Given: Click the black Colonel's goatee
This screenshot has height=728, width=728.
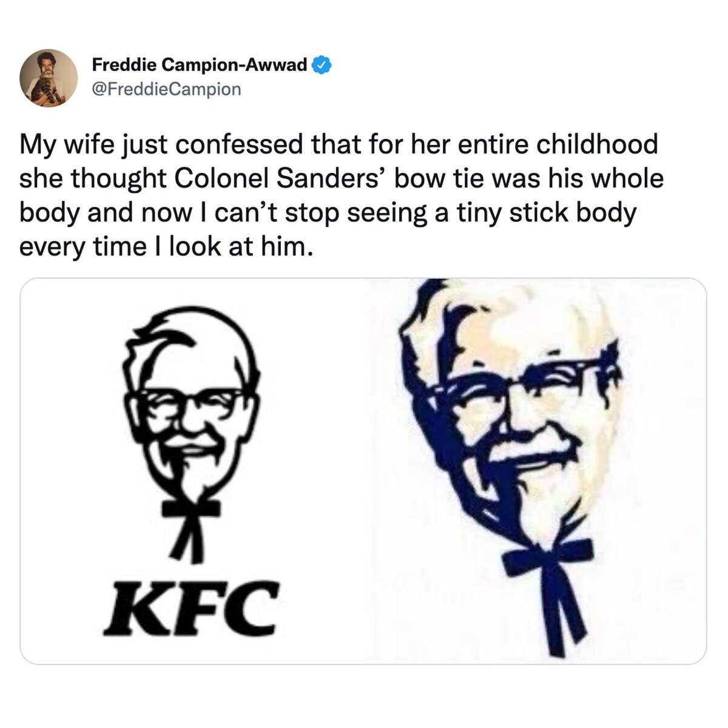Looking at the screenshot, I should click(183, 479).
